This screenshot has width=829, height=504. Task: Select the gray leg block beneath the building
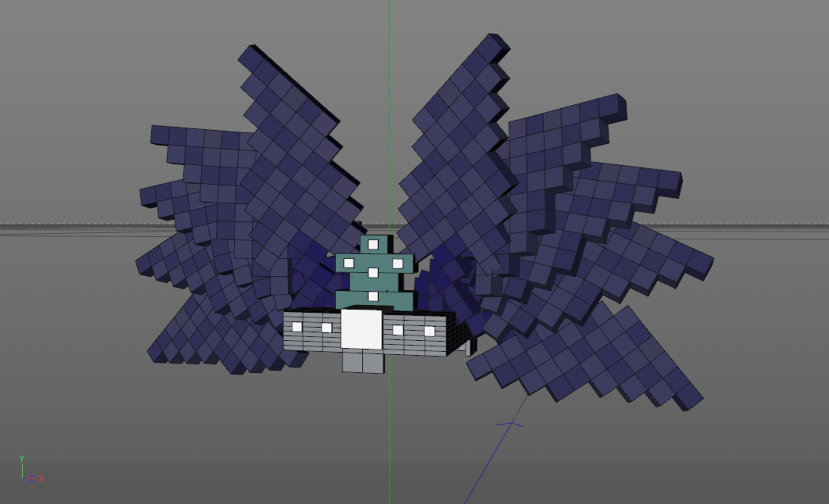click(364, 361)
